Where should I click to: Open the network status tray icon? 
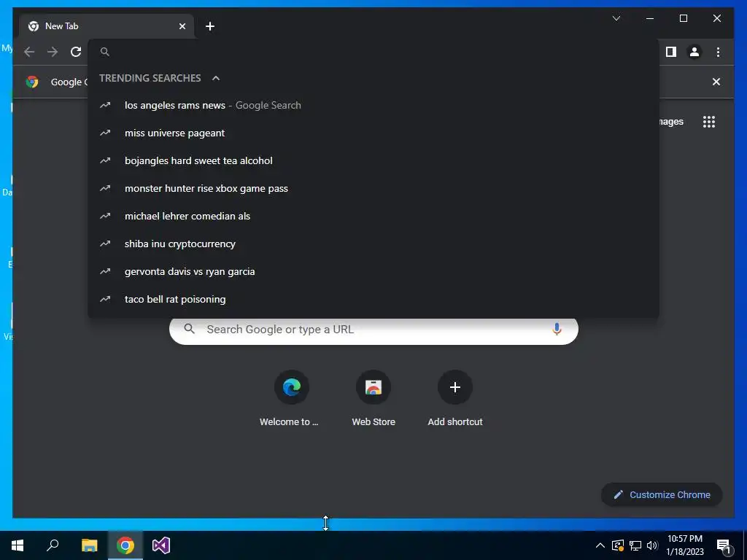pyautogui.click(x=635, y=545)
